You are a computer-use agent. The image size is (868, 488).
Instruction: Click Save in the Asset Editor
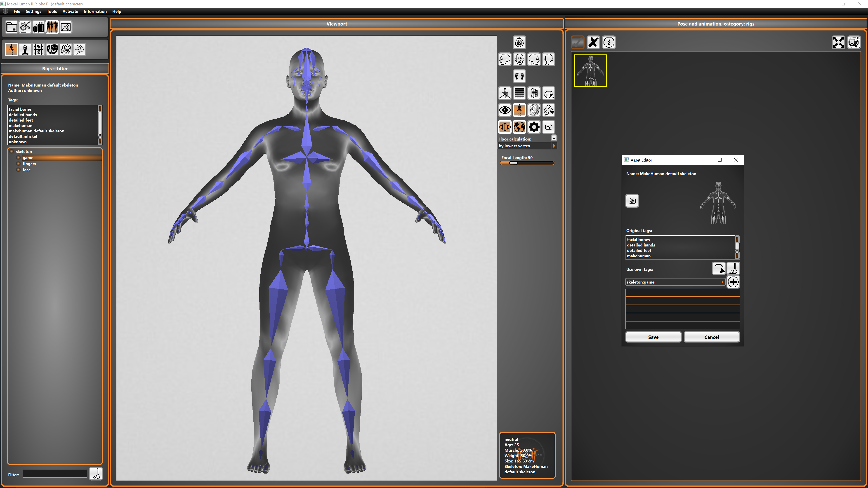653,337
